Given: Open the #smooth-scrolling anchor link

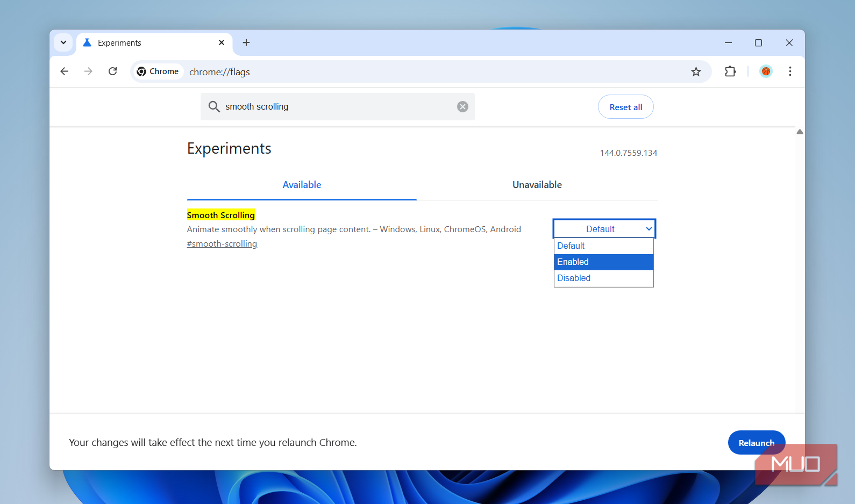Looking at the screenshot, I should (x=222, y=244).
